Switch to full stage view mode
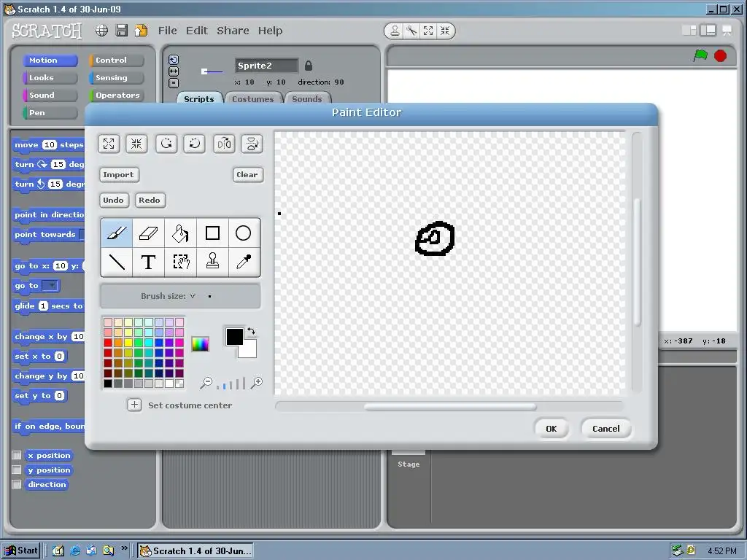The height and width of the screenshot is (560, 747). [x=708, y=31]
